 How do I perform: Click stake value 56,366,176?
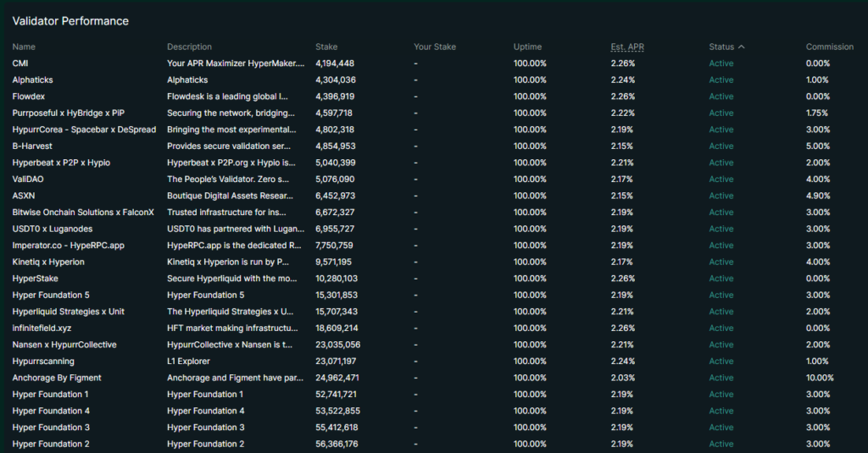tap(337, 445)
